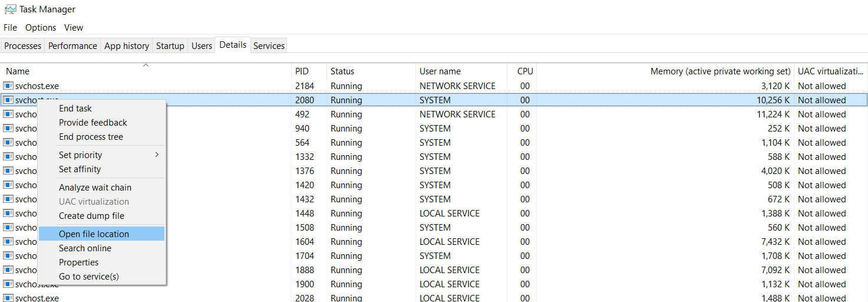Click SYSTEM user in PID 940 row
Image resolution: width=868 pixels, height=302 pixels.
pos(435,129)
